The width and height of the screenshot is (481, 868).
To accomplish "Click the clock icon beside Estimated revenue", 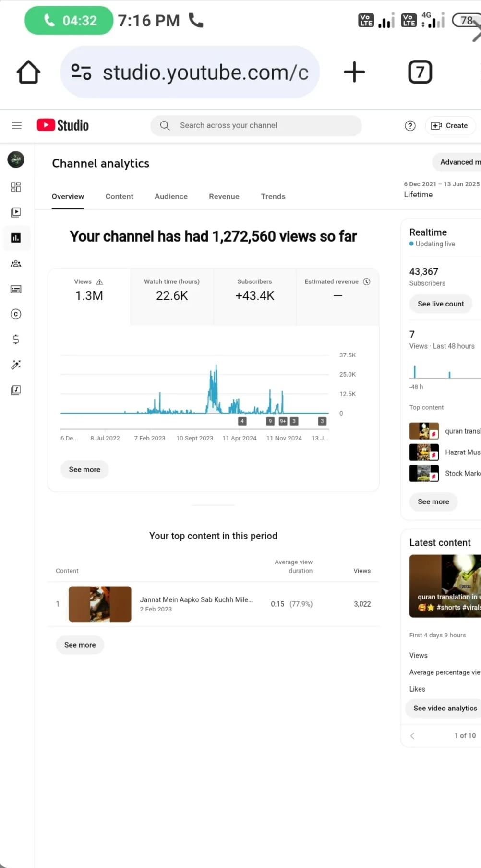I will point(367,281).
